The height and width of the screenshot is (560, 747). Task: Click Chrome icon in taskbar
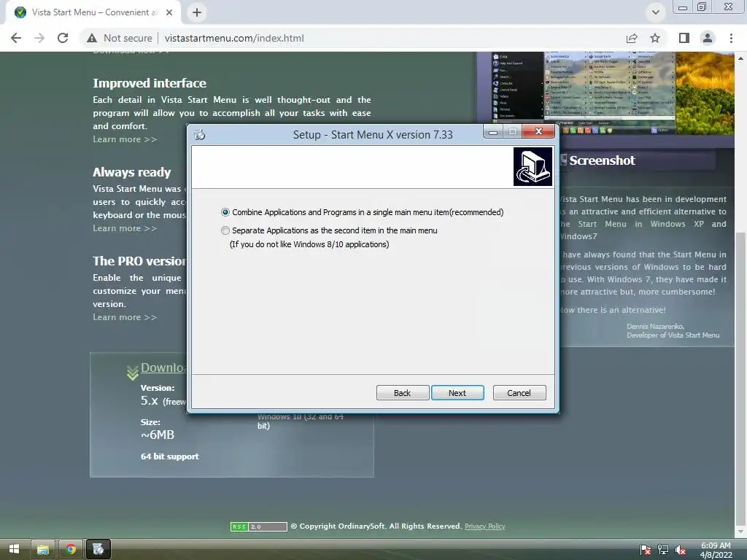(x=71, y=549)
